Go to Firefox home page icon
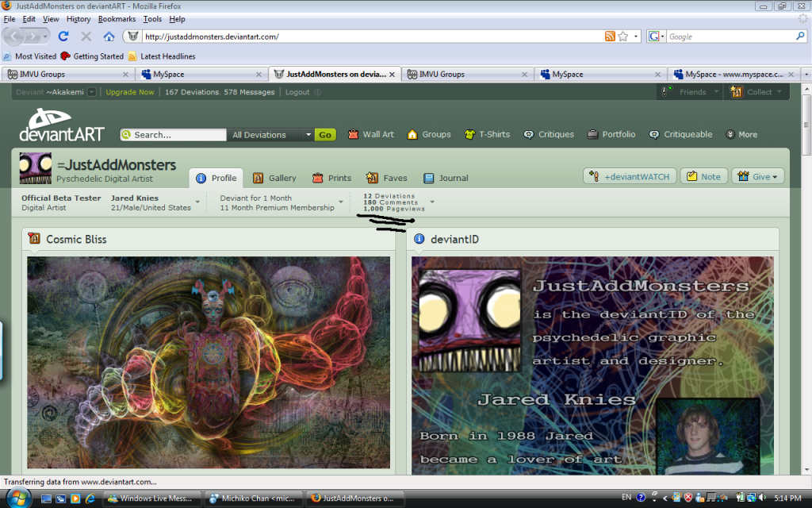The image size is (812, 508). pos(109,37)
